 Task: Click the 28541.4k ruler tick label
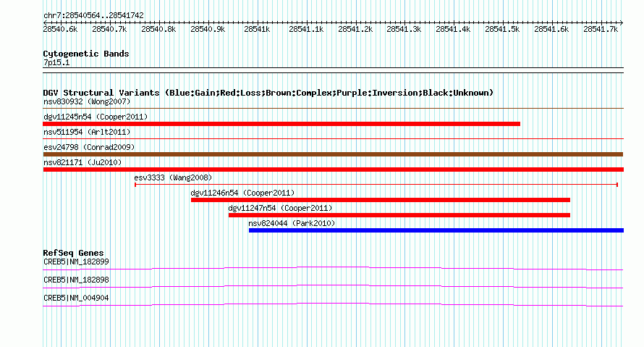coord(453,29)
